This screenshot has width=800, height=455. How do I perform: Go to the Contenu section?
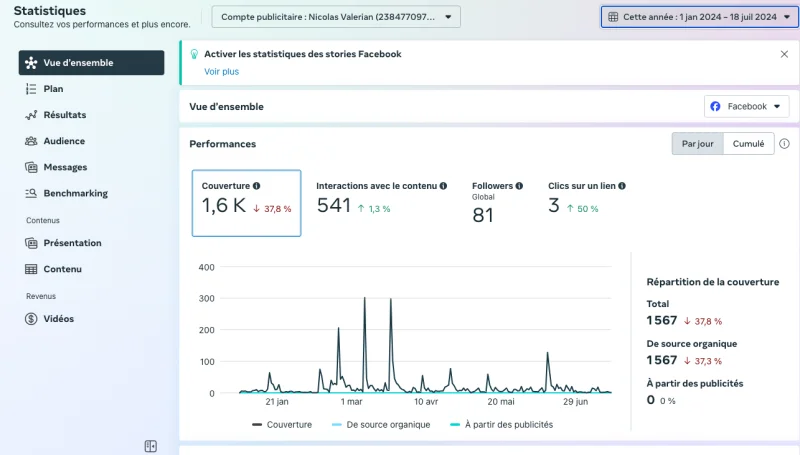(62, 269)
